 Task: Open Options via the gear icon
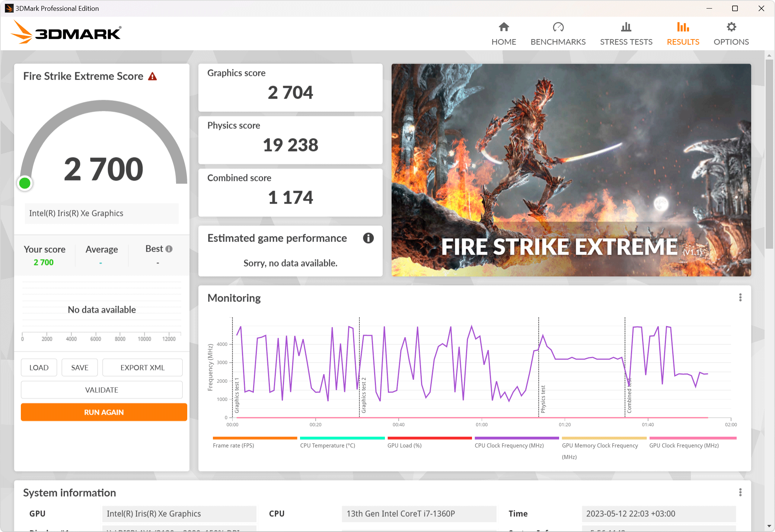coord(731,27)
